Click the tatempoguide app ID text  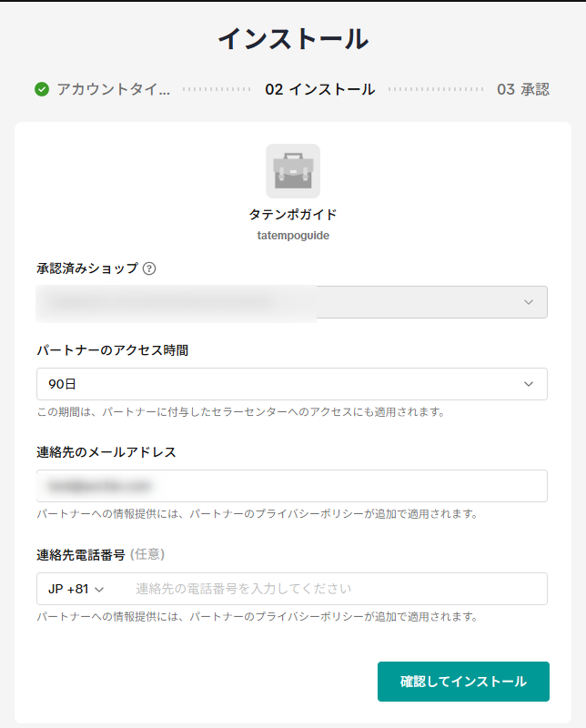point(293,235)
